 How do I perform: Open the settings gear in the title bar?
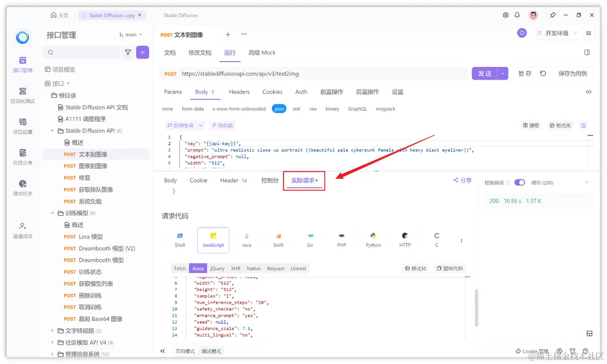506,15
